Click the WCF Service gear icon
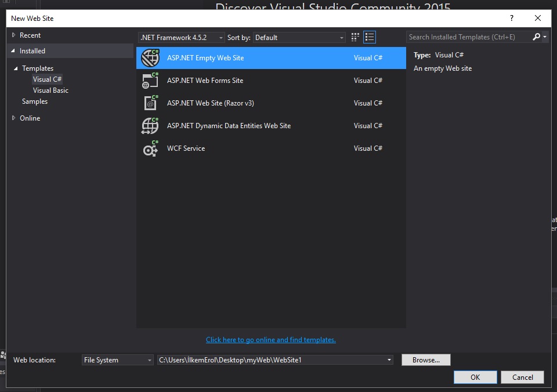557x392 pixels. 150,148
